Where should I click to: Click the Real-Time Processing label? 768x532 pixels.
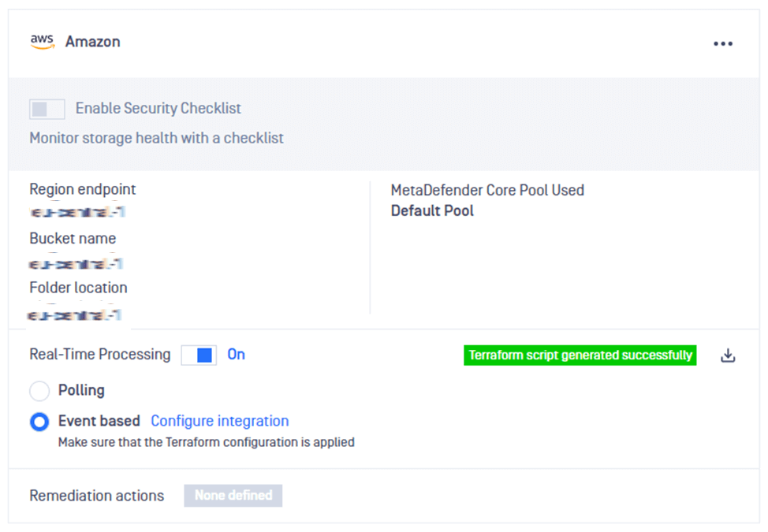tap(100, 355)
